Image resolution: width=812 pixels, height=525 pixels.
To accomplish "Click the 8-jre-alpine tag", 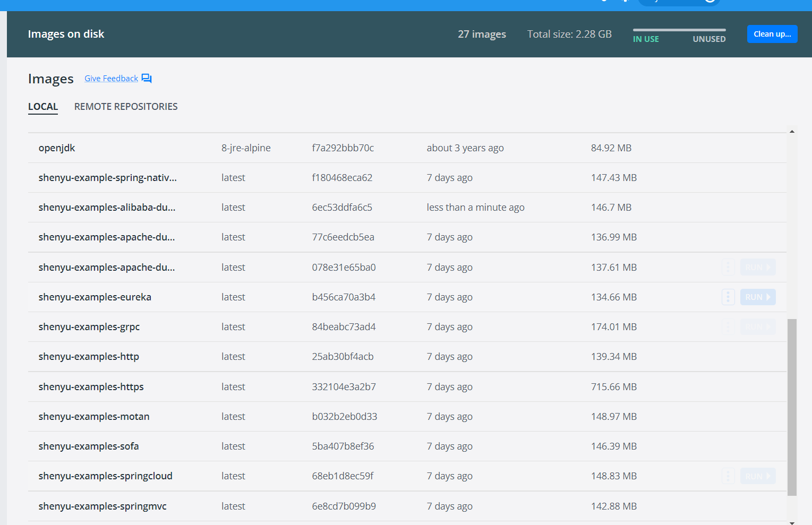I will tap(246, 148).
